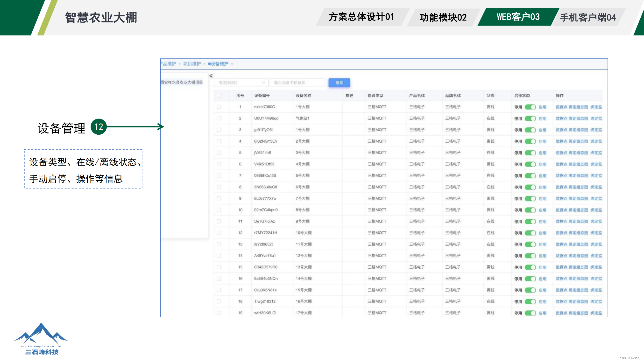
Task: Click the blue 搜索 button
Action: 339,83
